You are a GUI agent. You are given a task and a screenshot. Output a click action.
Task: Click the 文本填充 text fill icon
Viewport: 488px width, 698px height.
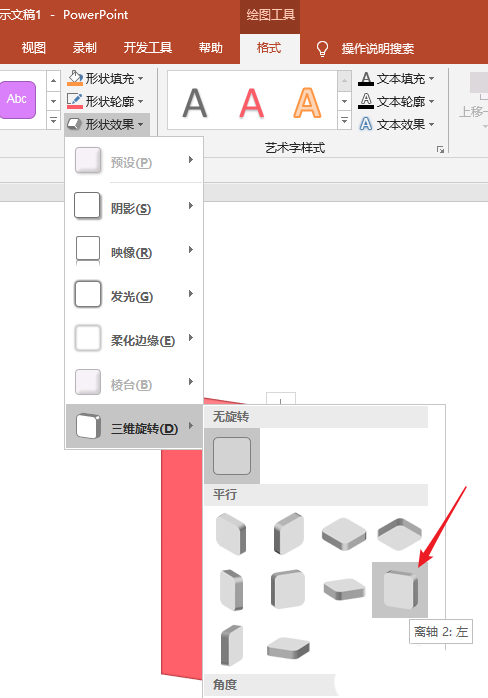click(366, 79)
